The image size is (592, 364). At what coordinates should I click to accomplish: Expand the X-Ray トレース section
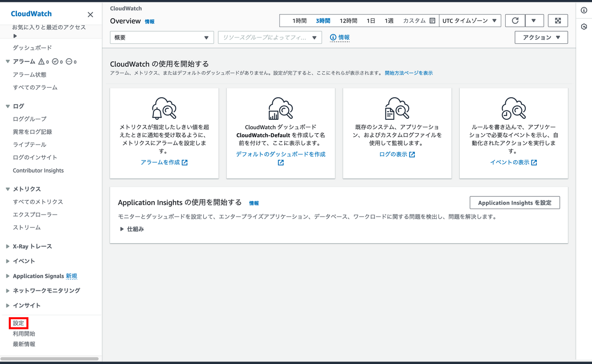tap(7, 246)
